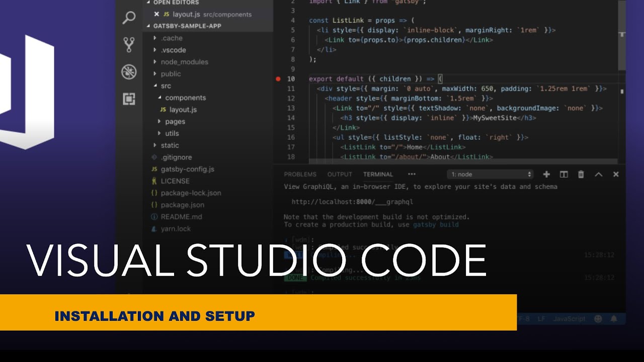Click the editor's vertical scrollbar
The image size is (644, 362).
tap(622, 35)
